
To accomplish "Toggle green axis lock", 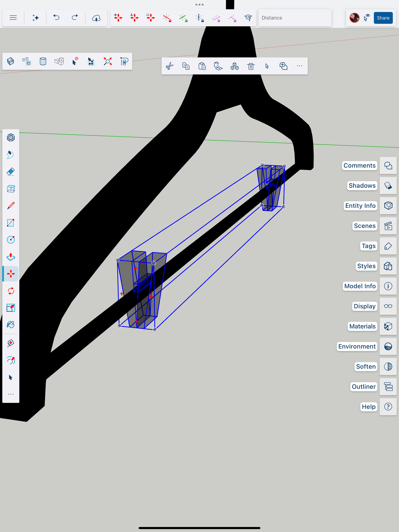I will point(183,18).
